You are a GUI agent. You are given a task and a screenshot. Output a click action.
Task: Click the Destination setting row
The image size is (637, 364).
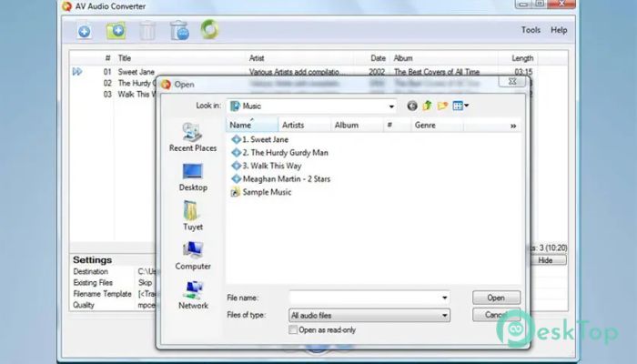(x=113, y=271)
